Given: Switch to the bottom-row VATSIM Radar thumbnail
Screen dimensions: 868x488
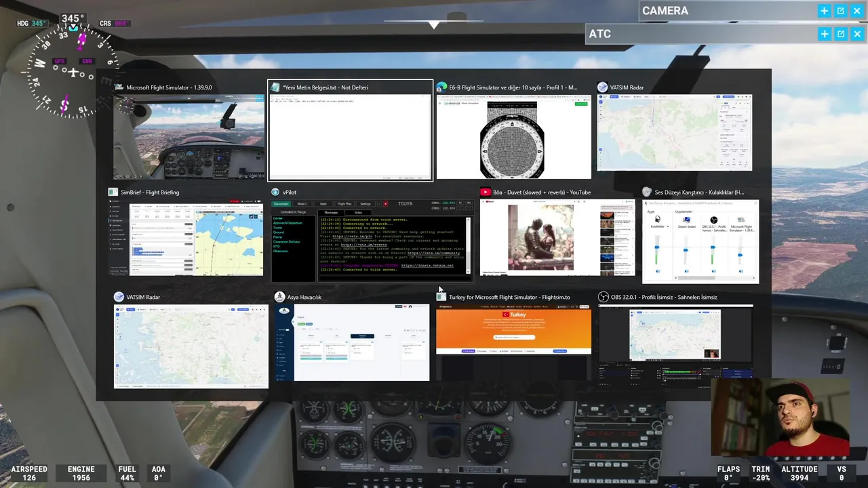Looking at the screenshot, I should tap(191, 346).
